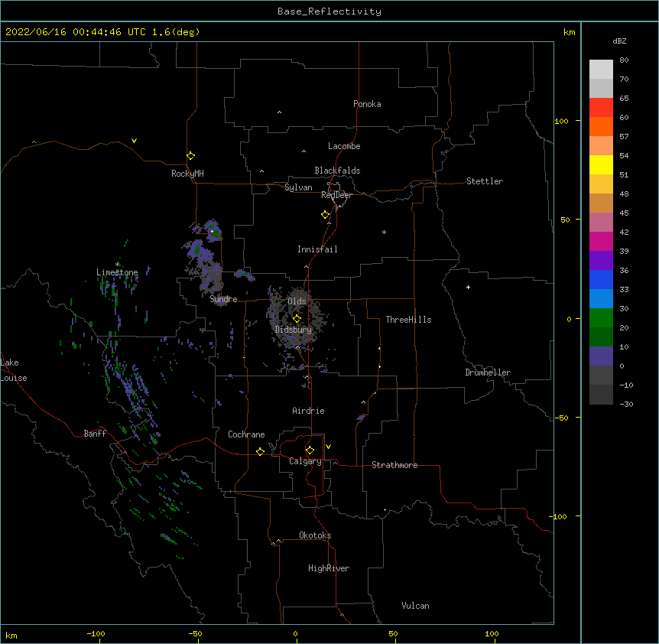
Task: Select the Vulcan label
Action: coord(415,606)
